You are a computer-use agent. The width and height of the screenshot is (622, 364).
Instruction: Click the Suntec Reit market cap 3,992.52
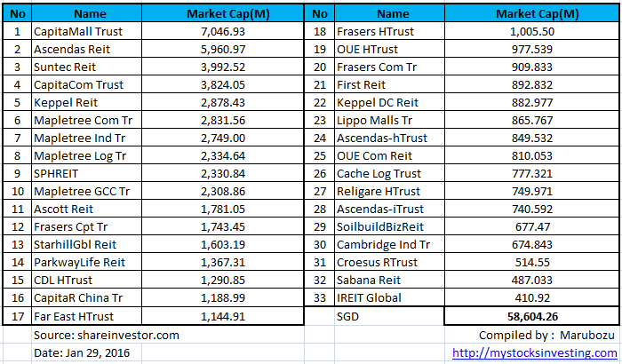click(217, 67)
